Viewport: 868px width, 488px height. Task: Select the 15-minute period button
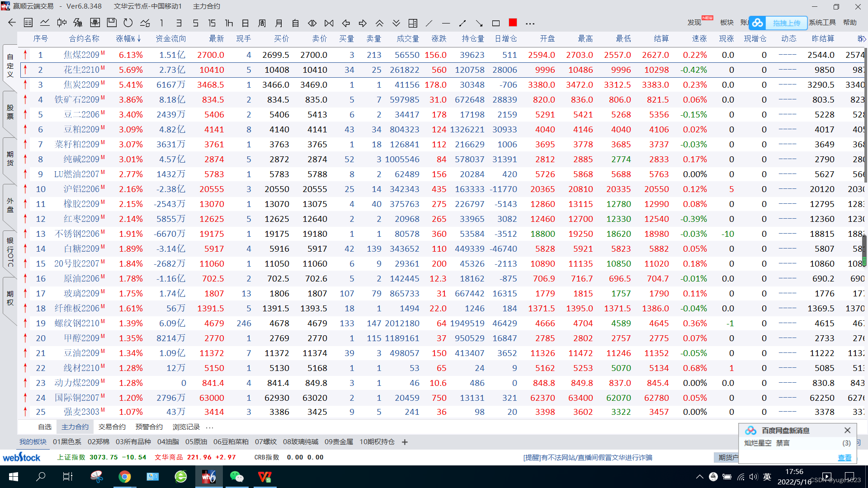click(x=212, y=23)
